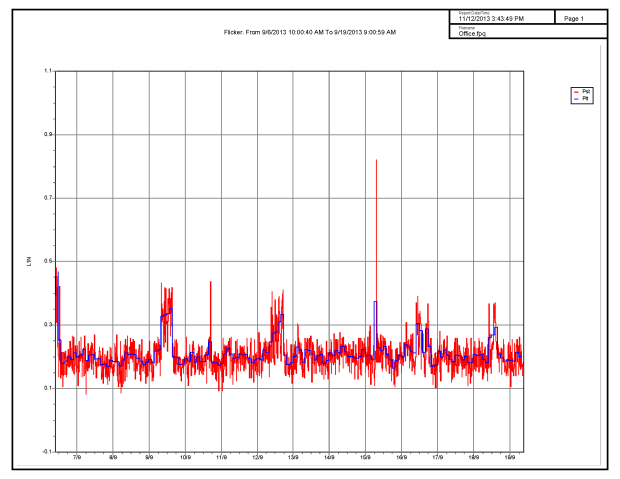Click the 0.7 y-axis tick label
This screenshot has width=620, height=479.
pyautogui.click(x=48, y=198)
